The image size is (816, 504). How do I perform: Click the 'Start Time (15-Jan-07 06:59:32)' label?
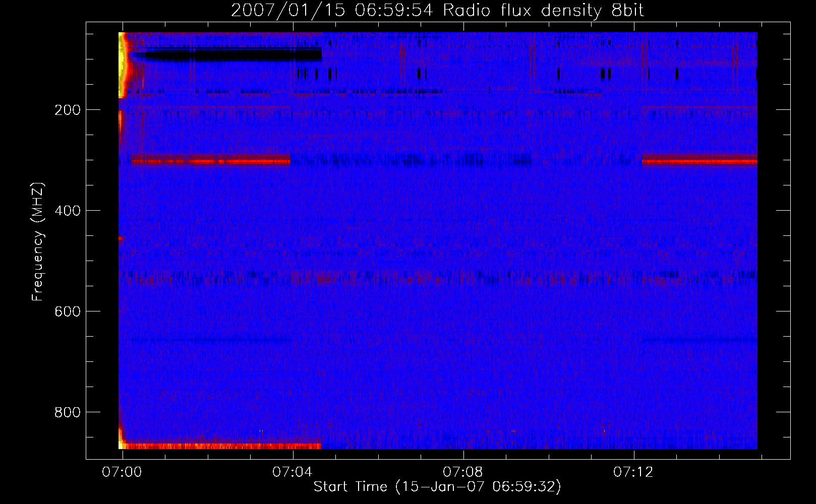437,487
